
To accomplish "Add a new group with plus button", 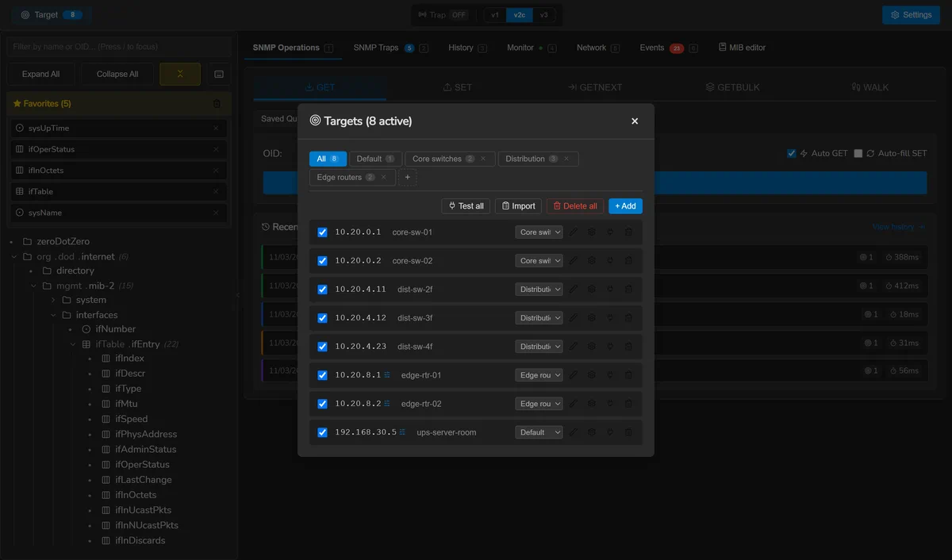I will [408, 178].
